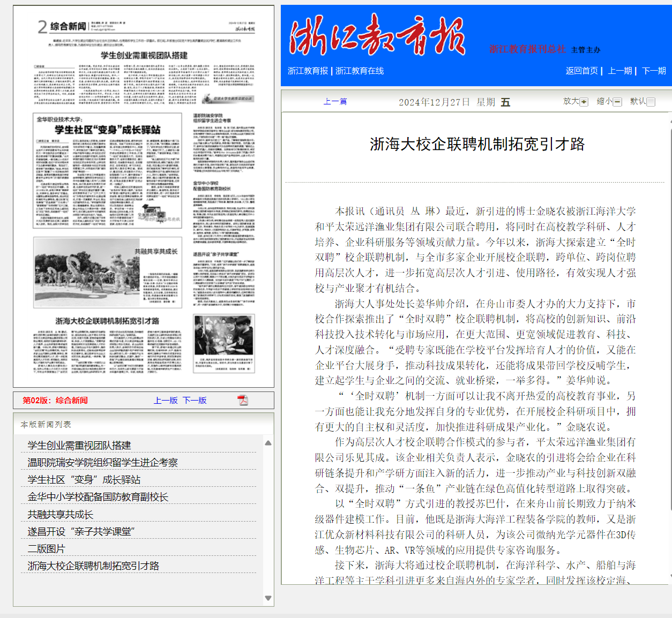The height and width of the screenshot is (618, 672).
Task: Click 浙海大校企联聘机制拓宽引才路 headline on page image
Action: coord(107,321)
